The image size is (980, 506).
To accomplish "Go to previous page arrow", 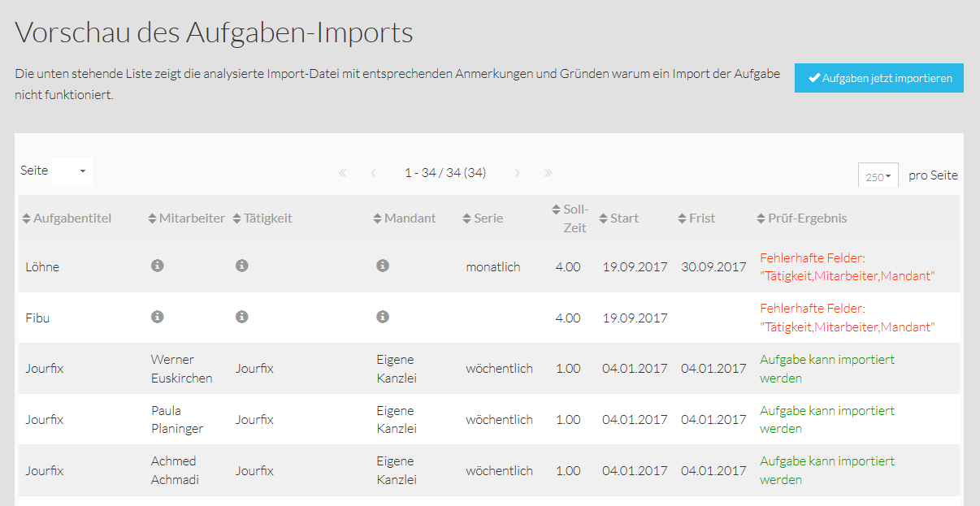I will click(x=373, y=173).
